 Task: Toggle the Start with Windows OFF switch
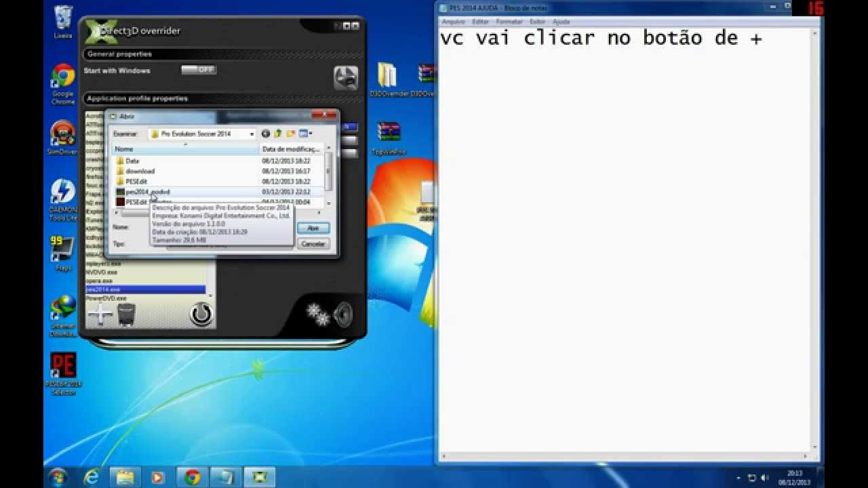tap(198, 70)
